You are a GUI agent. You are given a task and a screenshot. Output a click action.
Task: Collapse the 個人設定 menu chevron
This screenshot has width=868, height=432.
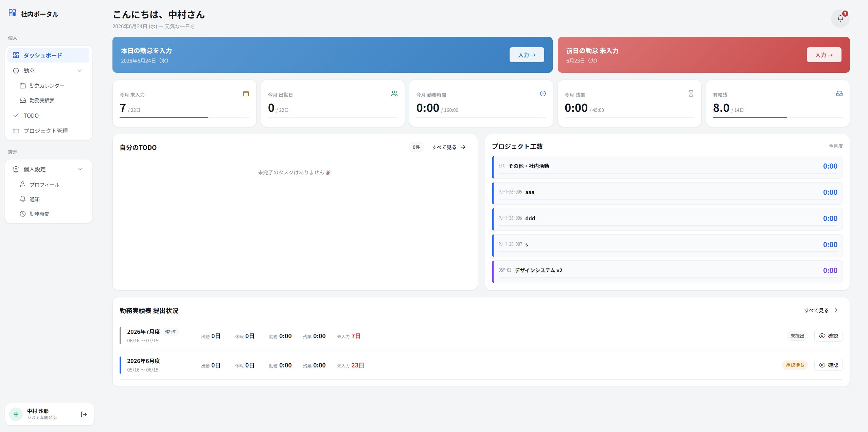80,169
